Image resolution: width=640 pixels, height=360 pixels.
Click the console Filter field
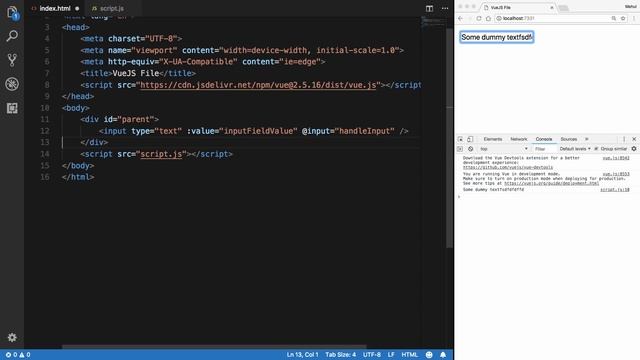tap(544, 149)
